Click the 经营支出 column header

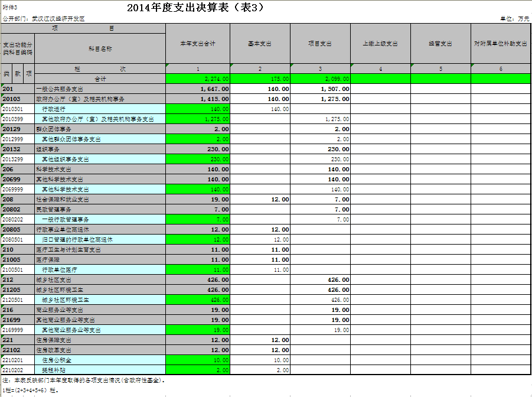click(440, 44)
